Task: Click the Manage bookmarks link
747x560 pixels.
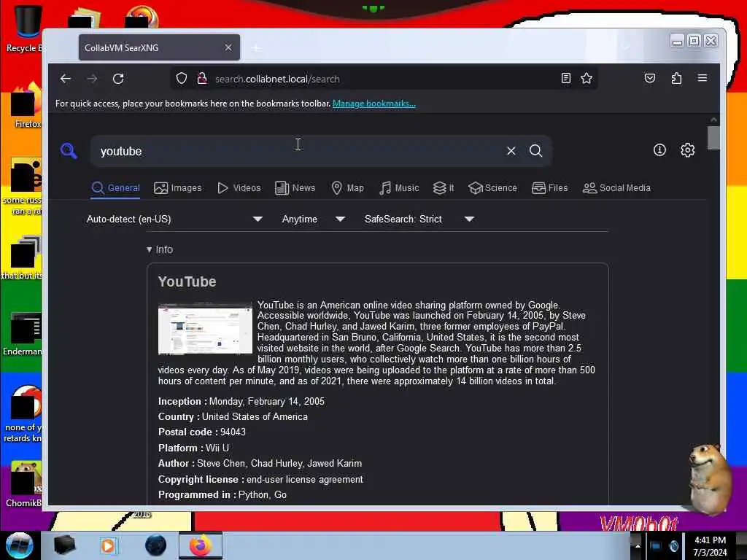Action: (374, 104)
